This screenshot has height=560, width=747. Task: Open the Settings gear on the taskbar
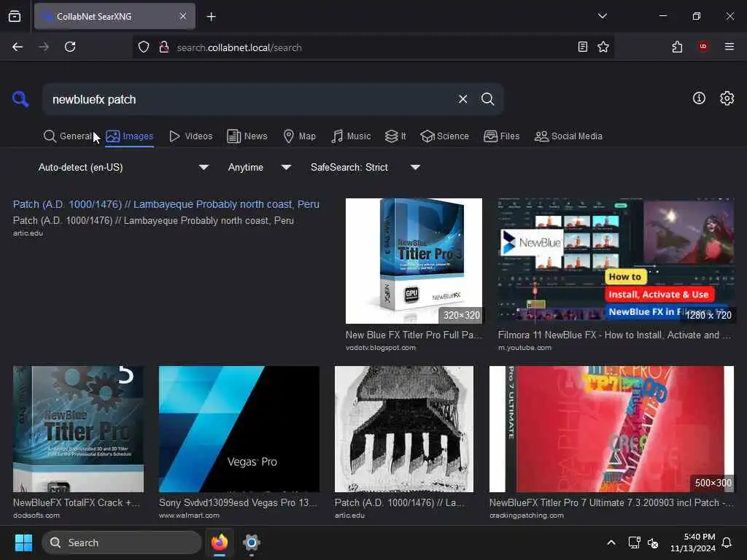coord(251,542)
